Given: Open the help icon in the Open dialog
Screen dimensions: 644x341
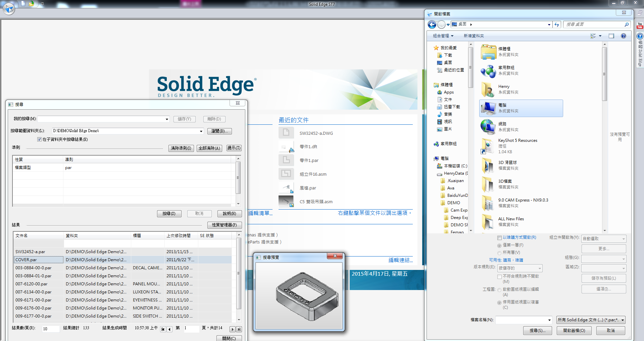Looking at the screenshot, I should (x=623, y=36).
